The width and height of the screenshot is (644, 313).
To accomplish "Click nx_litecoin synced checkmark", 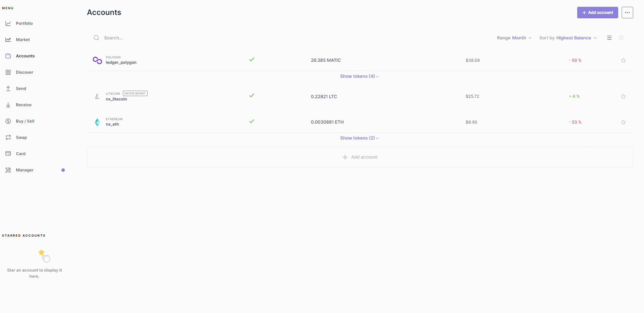I will click(x=252, y=95).
